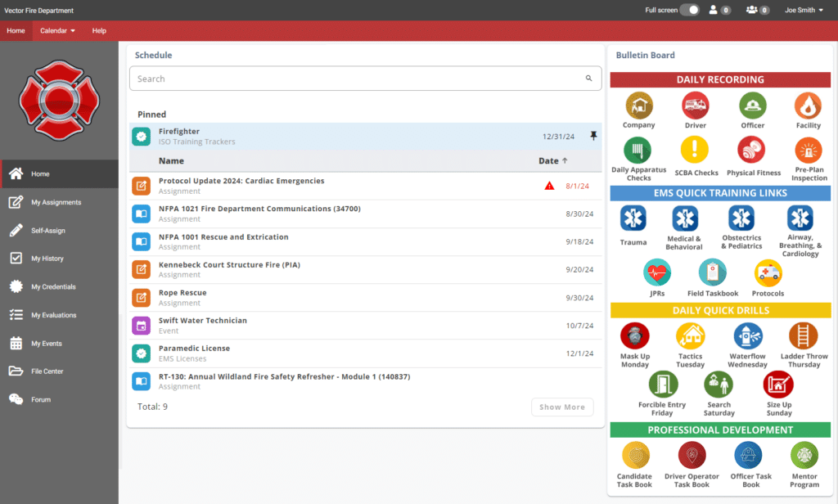This screenshot has width=838, height=504.
Task: Open Protocol Update 2024: Cardiac Emergencies assignment
Action: point(241,181)
